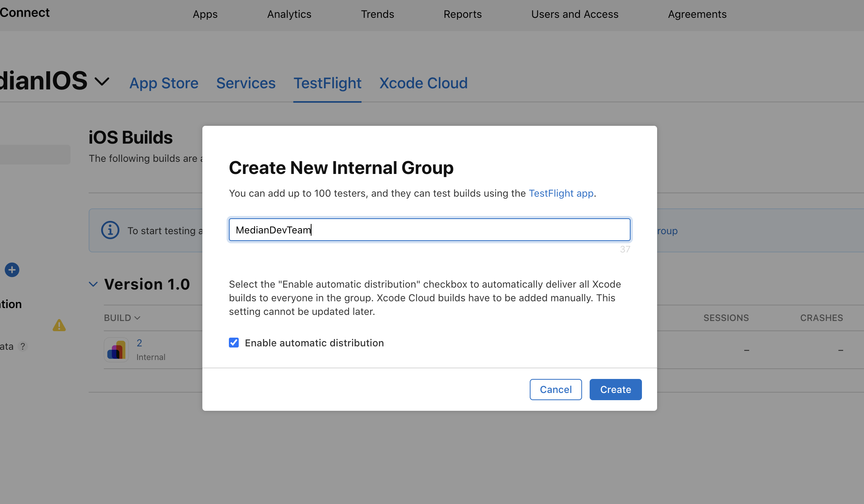Click the iOS Builds heading
This screenshot has width=864, height=504.
131,137
